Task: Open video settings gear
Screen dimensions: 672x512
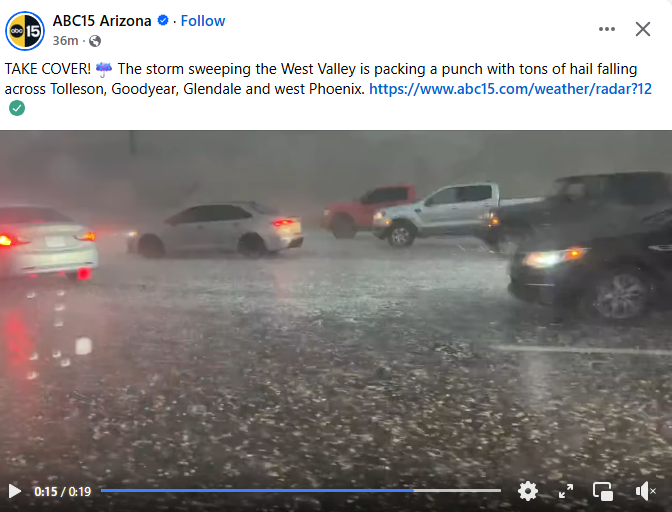Action: click(x=528, y=491)
